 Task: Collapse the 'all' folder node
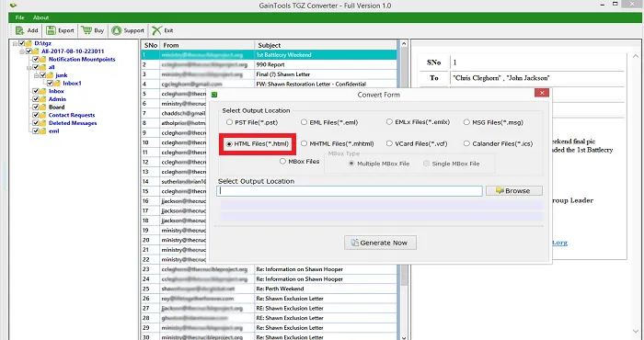pyautogui.click(x=29, y=67)
